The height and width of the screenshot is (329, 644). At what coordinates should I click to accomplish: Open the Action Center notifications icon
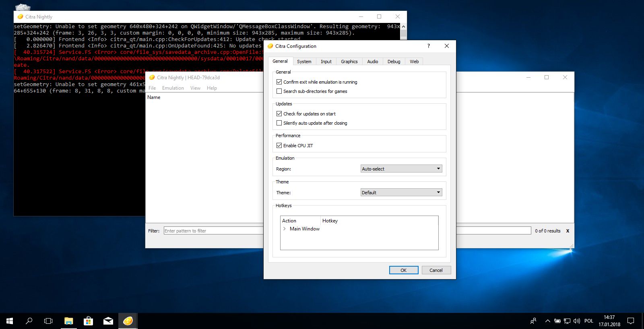point(631,321)
